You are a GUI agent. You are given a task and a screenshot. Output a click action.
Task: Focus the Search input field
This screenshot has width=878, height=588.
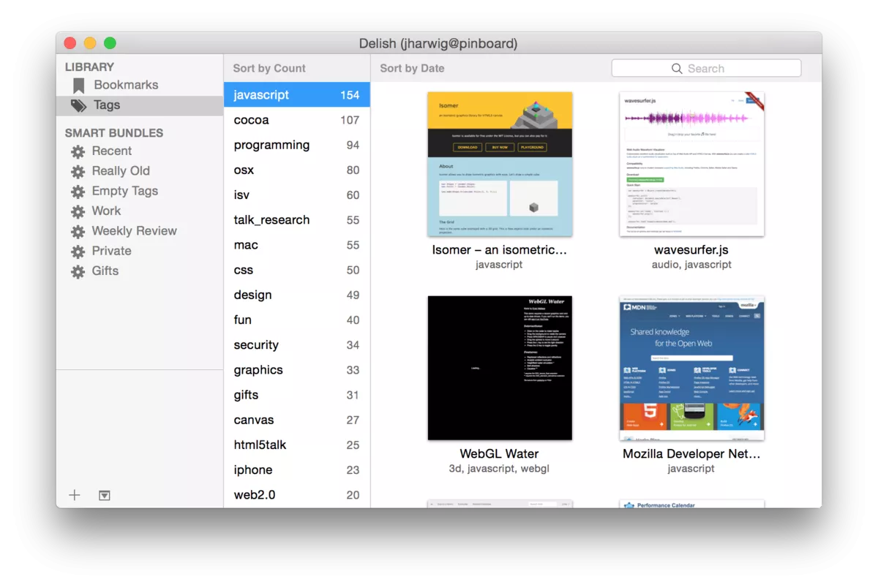706,69
